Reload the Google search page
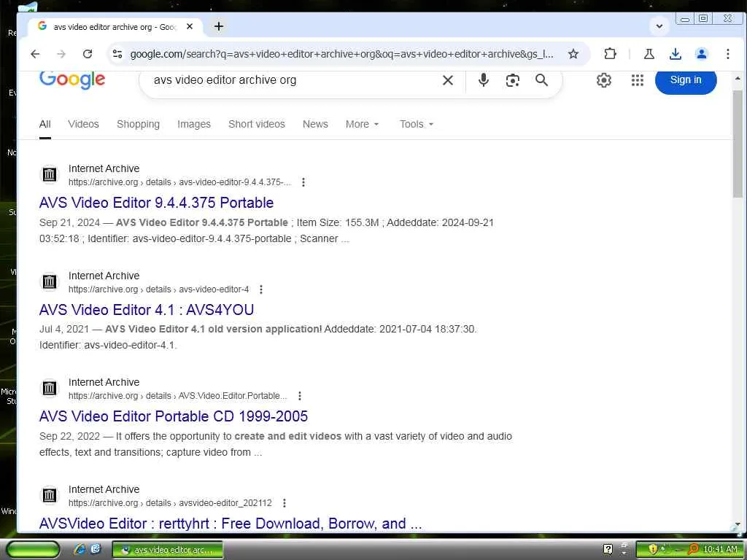This screenshot has width=747, height=560. click(88, 54)
